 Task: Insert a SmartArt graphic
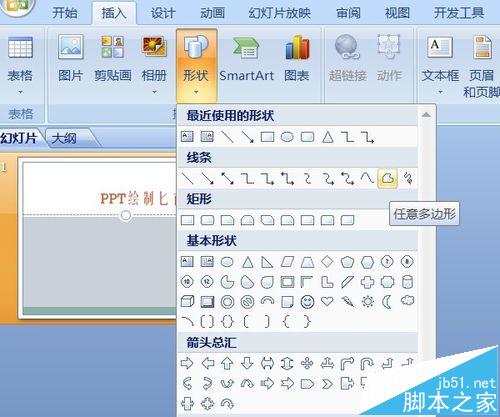pyautogui.click(x=247, y=58)
